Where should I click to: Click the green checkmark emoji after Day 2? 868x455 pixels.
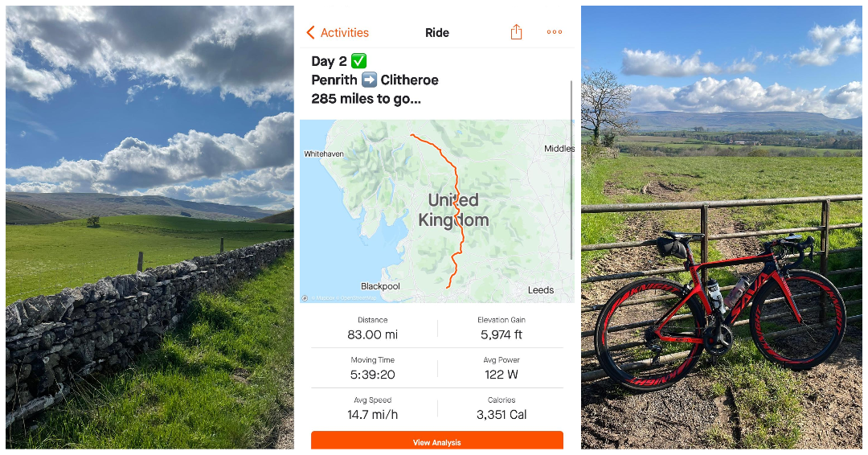[x=358, y=61]
